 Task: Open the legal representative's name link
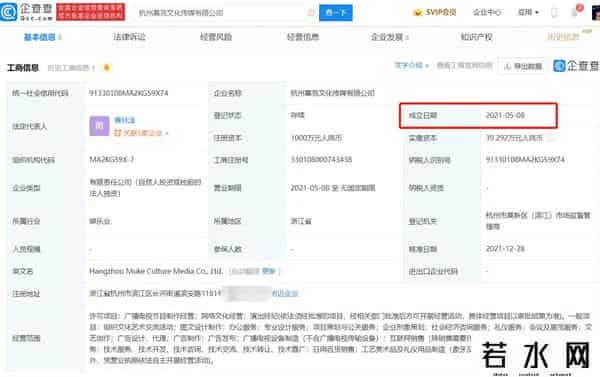coord(125,120)
